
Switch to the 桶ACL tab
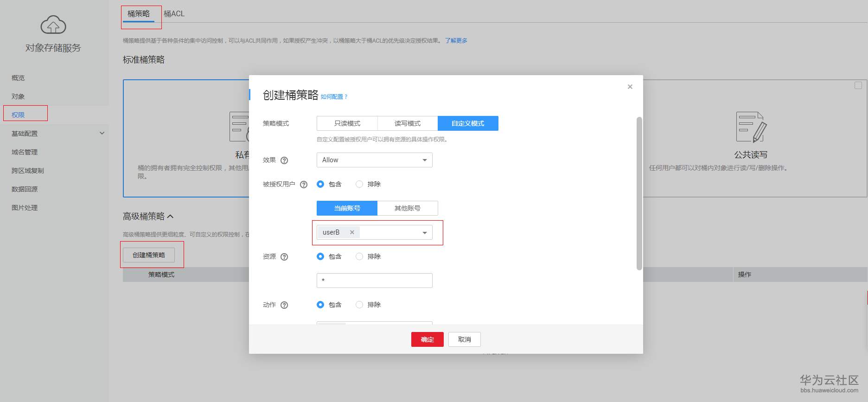[174, 14]
